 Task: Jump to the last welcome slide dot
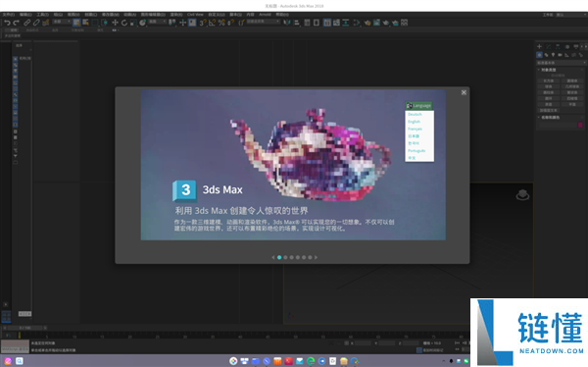pos(310,257)
